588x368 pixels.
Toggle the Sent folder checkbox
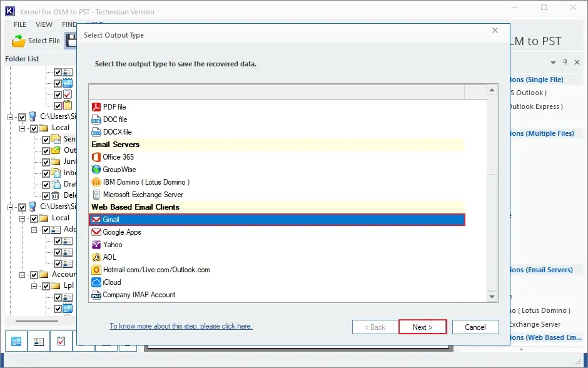coord(46,140)
